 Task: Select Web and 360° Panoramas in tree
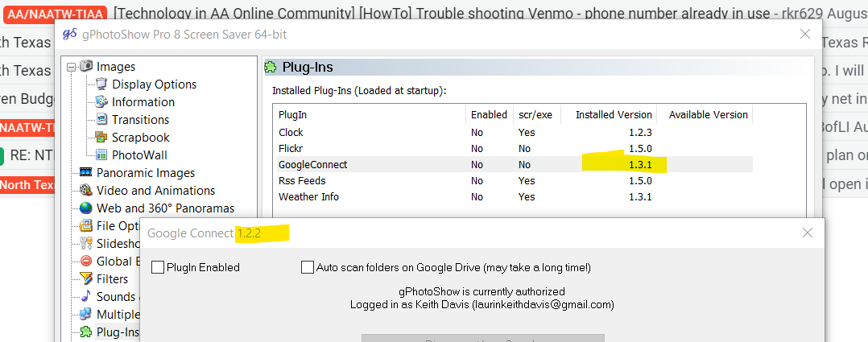pyautogui.click(x=165, y=208)
